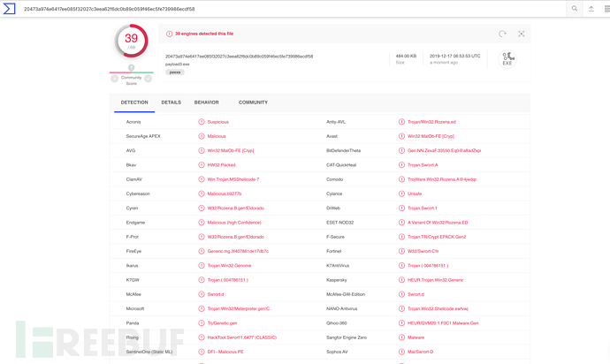Click the peexe tag
The image size is (610, 364).
coord(175,72)
